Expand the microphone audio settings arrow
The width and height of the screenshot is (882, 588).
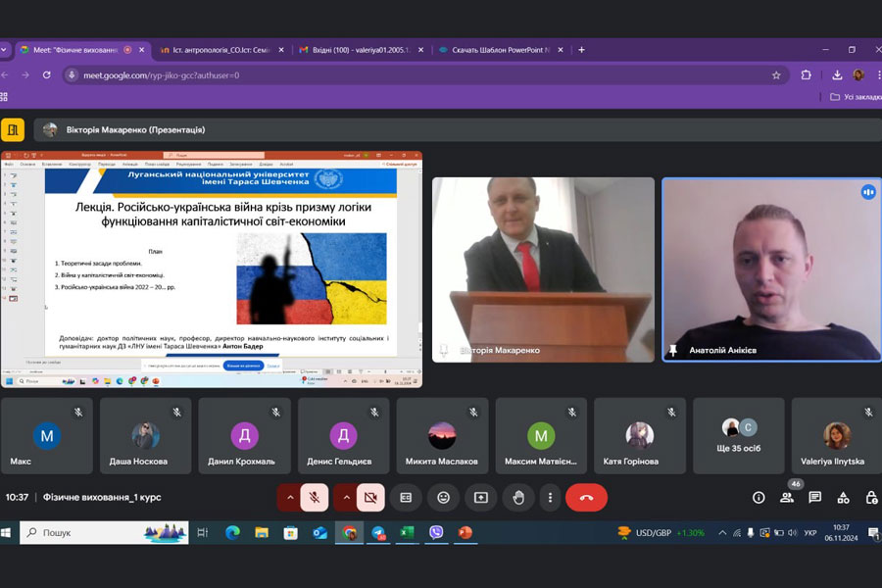289,498
